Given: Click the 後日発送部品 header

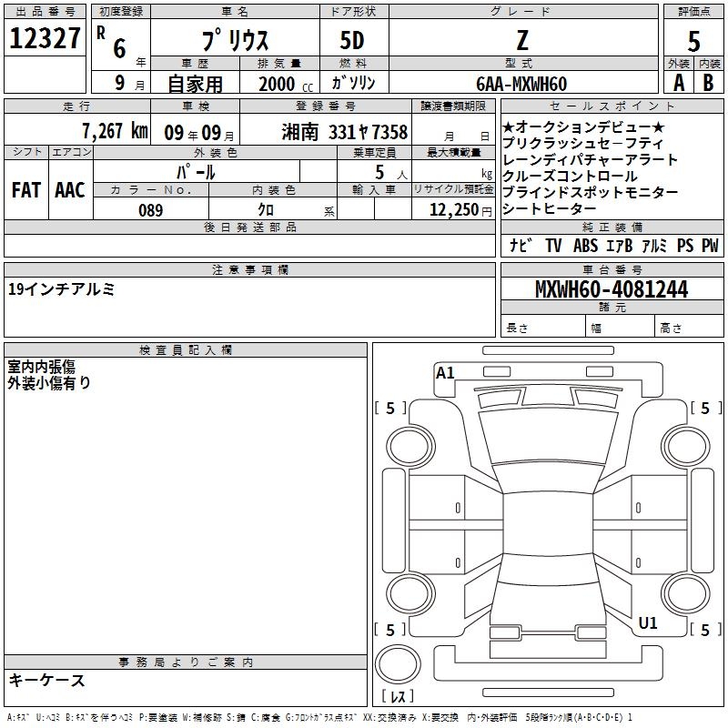Looking at the screenshot, I should pos(249,227).
